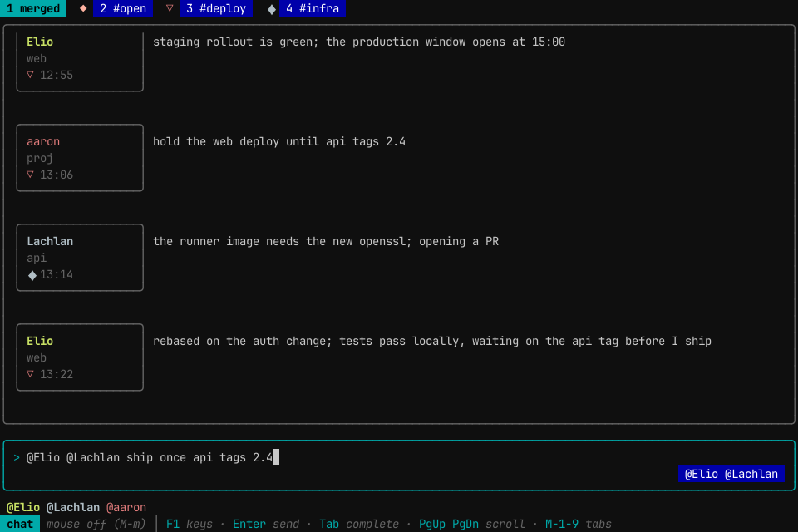Click the triangle icon beside the 13:22 timestamp
The width and height of the screenshot is (798, 532).
pos(31,374)
